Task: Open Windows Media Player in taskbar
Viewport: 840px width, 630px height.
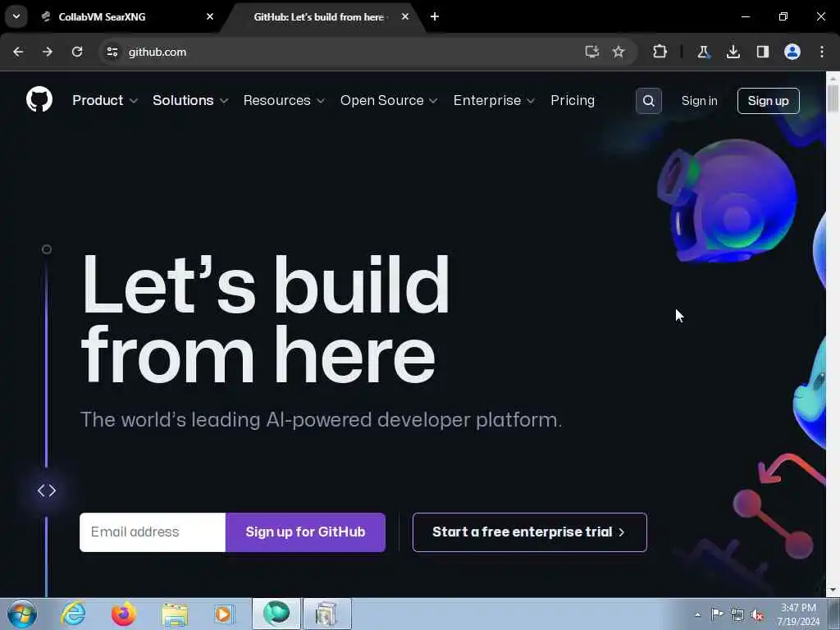Action: coord(224,614)
